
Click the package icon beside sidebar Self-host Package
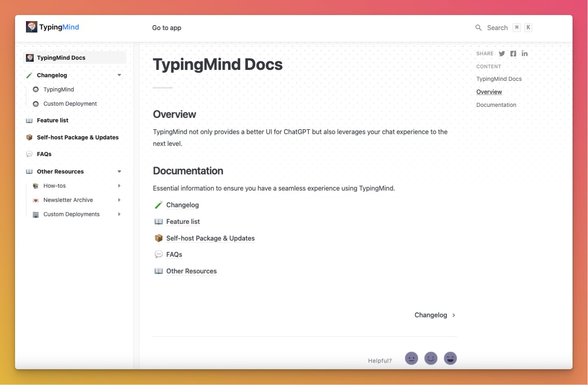pyautogui.click(x=29, y=137)
